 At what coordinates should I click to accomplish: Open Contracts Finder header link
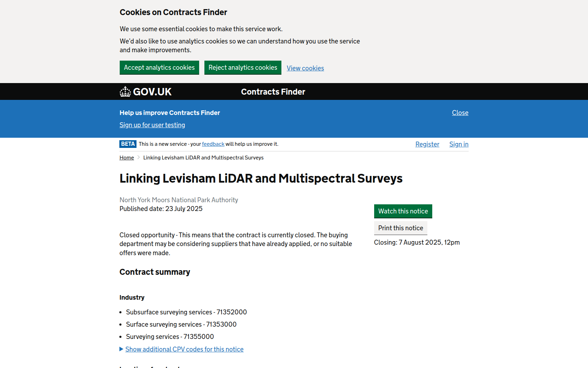tap(273, 91)
